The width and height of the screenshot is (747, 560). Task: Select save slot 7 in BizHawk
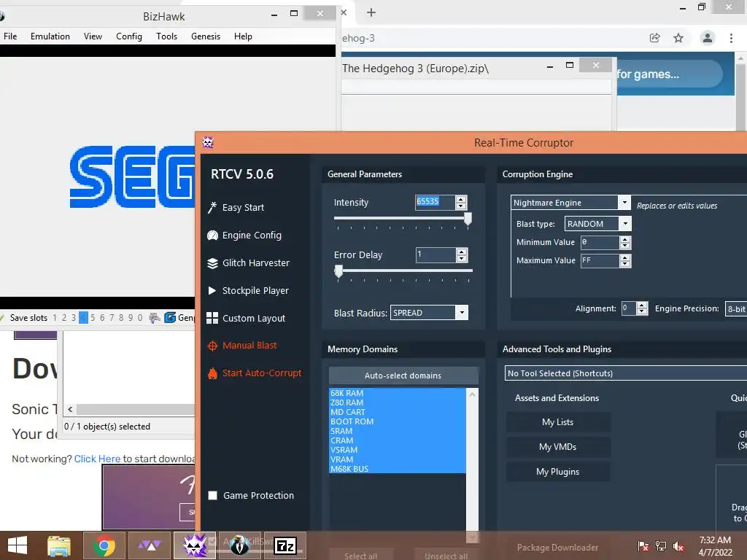pos(112,318)
